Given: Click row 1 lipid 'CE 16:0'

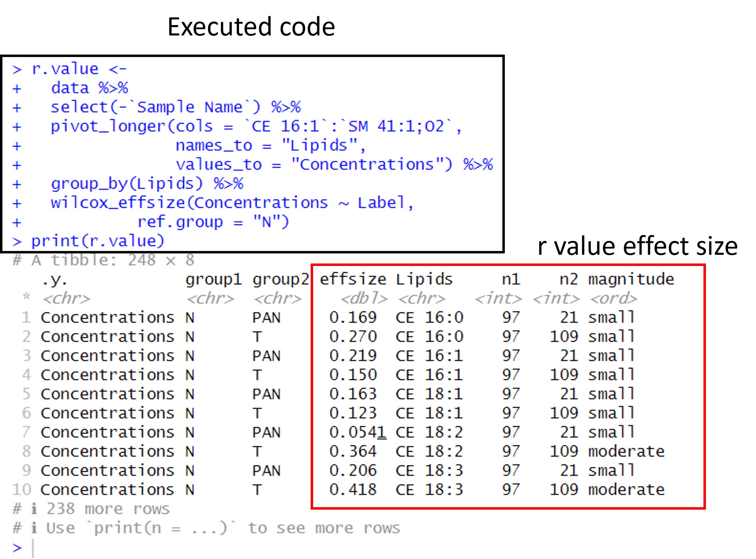Looking at the screenshot, I should point(429,318).
